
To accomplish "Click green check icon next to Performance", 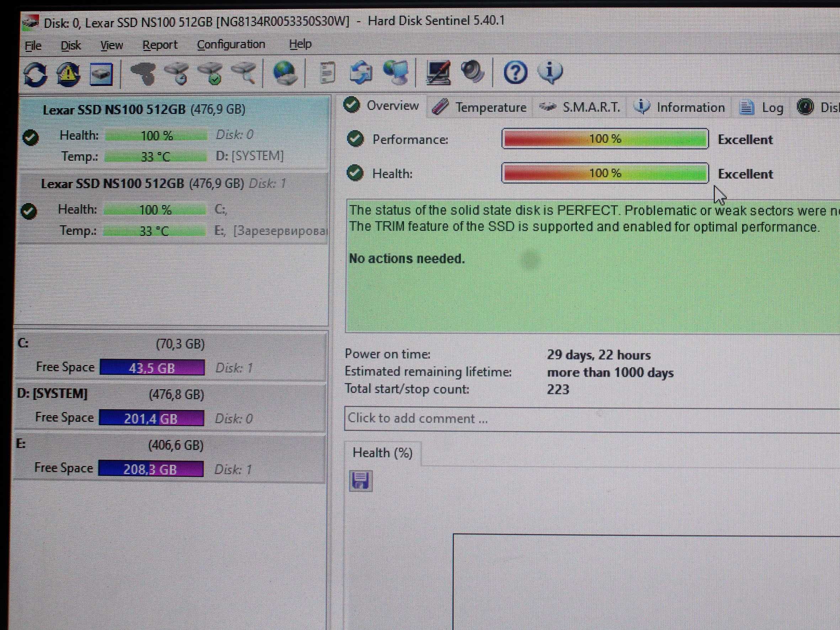I will coord(355,139).
